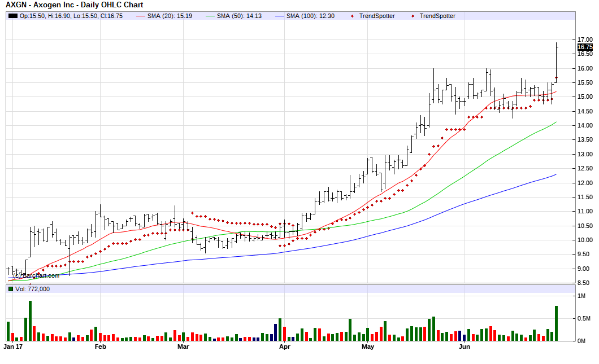Click the SMA (50): 14.13 legend label
This screenshot has height=364, width=599.
point(239,16)
